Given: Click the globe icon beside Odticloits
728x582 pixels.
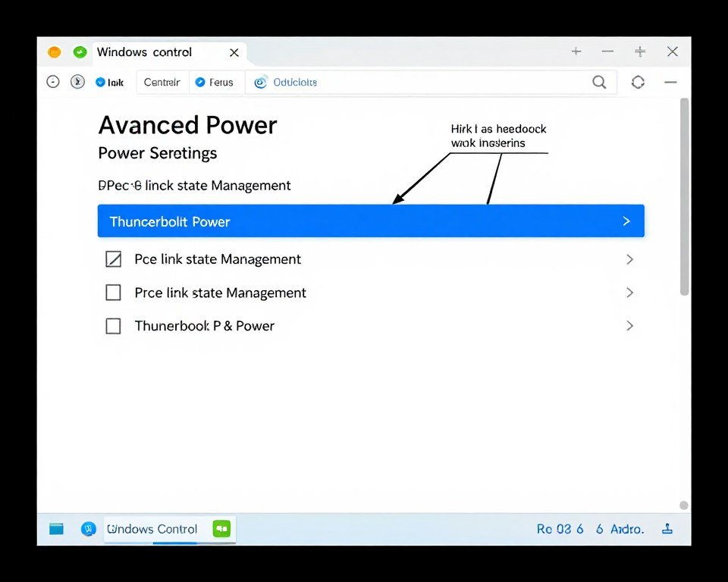Looking at the screenshot, I should click(x=261, y=82).
